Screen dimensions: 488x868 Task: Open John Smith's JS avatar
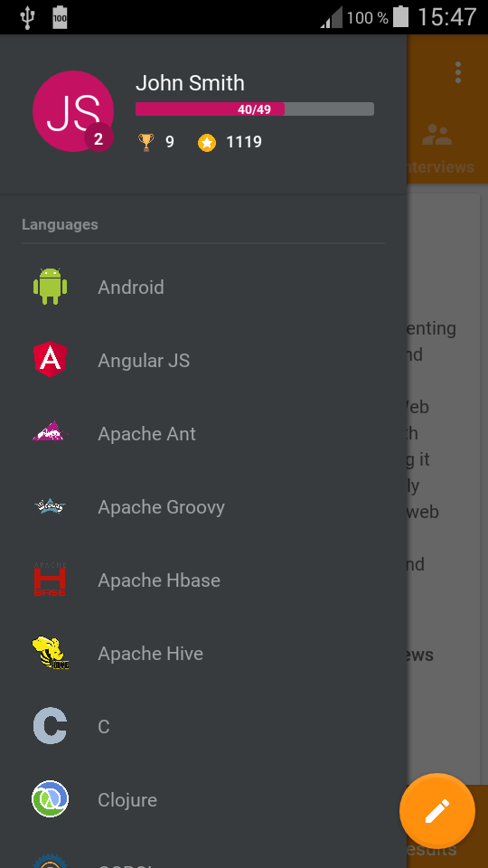73,110
